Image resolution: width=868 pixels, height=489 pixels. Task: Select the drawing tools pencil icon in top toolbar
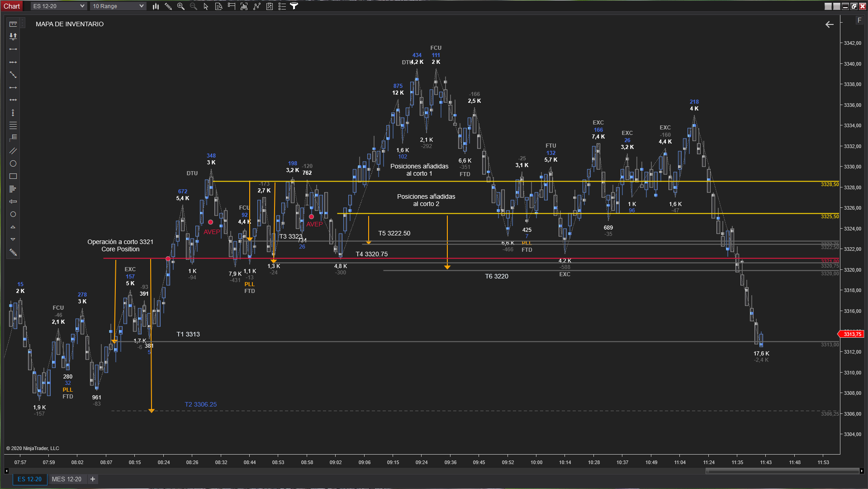click(168, 6)
